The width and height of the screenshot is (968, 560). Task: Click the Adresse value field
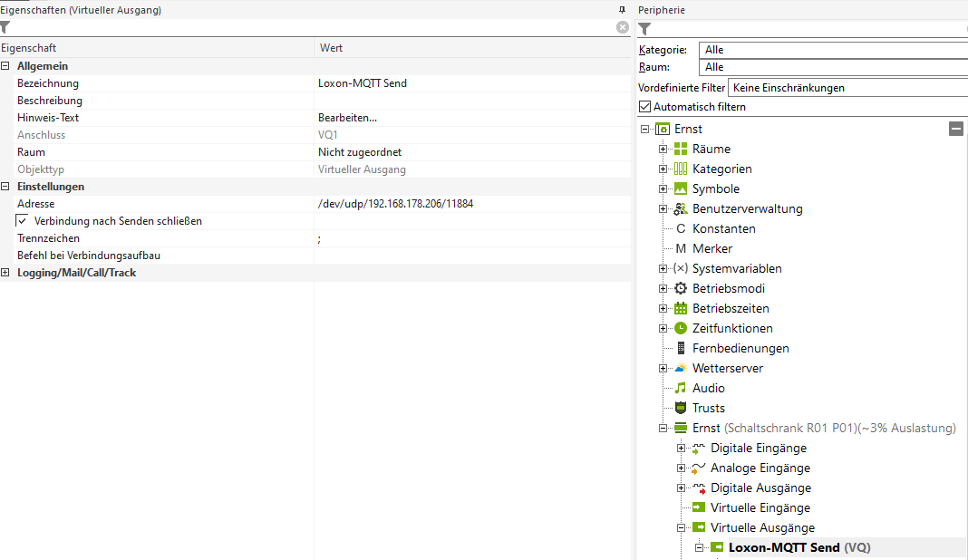tap(471, 204)
